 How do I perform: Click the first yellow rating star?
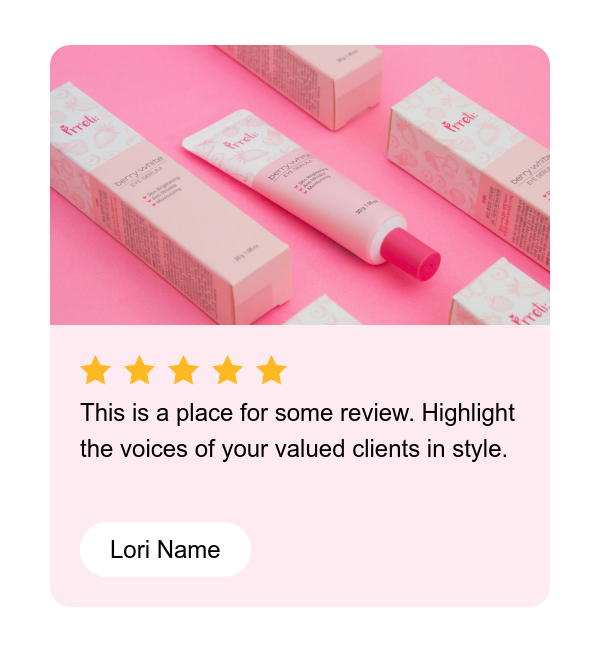95,370
